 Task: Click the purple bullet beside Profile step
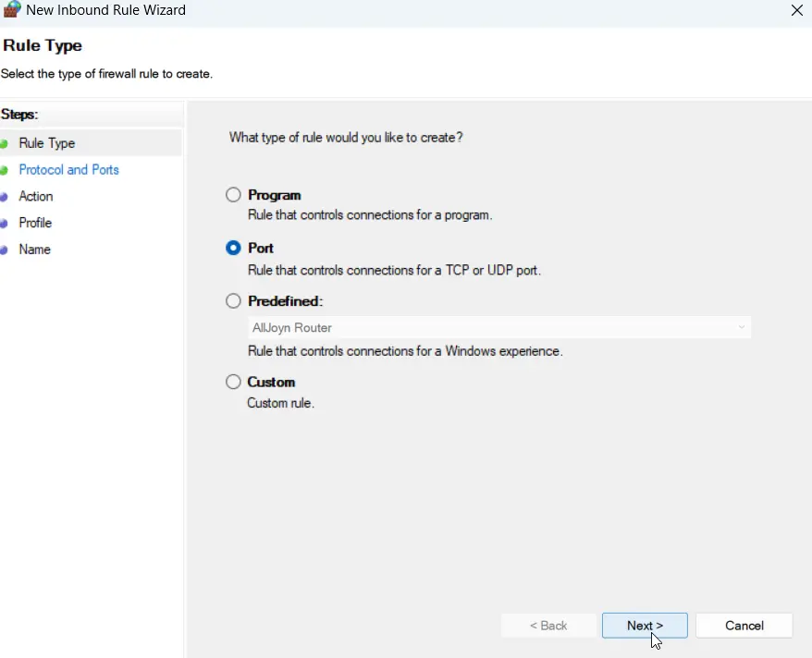(4, 224)
